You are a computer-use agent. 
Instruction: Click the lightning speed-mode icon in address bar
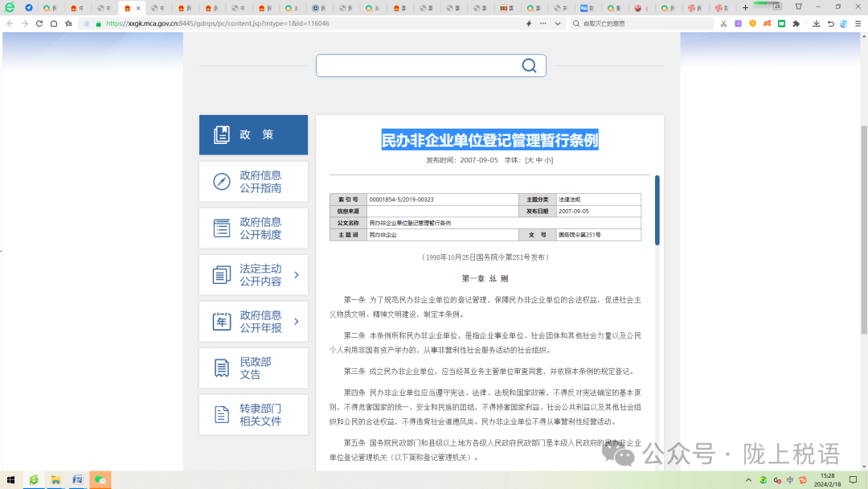529,23
